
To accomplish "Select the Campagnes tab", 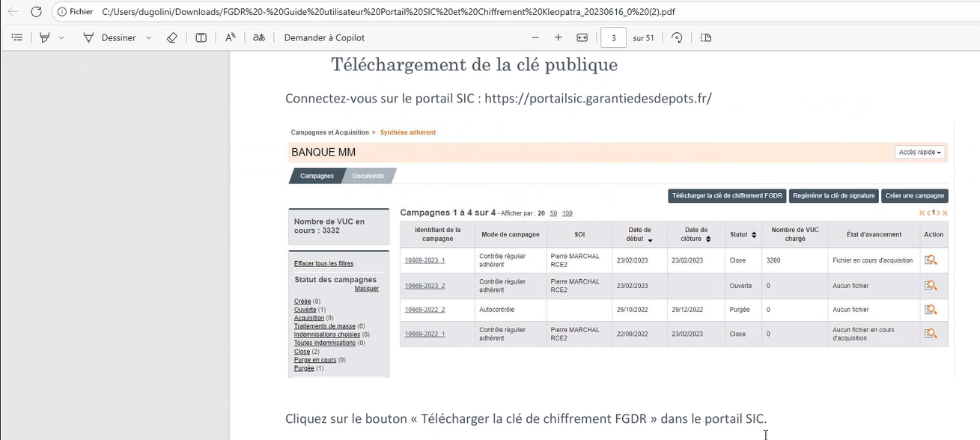I will [317, 176].
